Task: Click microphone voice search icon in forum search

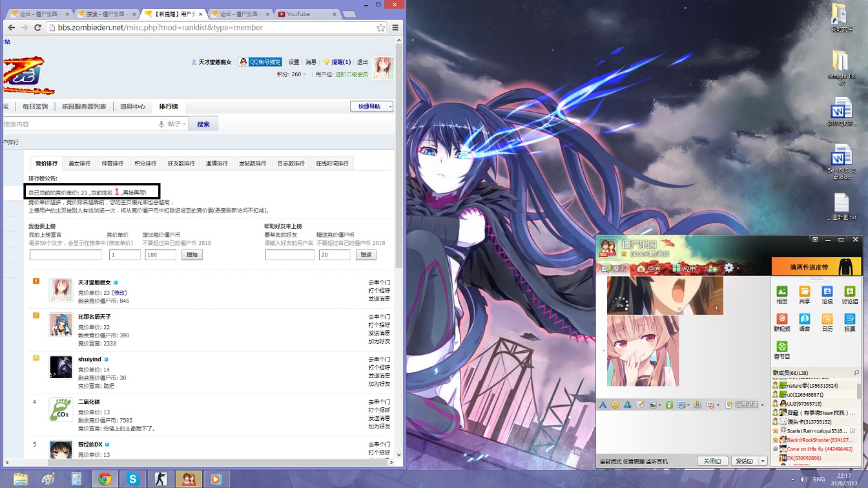Action: pyautogui.click(x=161, y=124)
